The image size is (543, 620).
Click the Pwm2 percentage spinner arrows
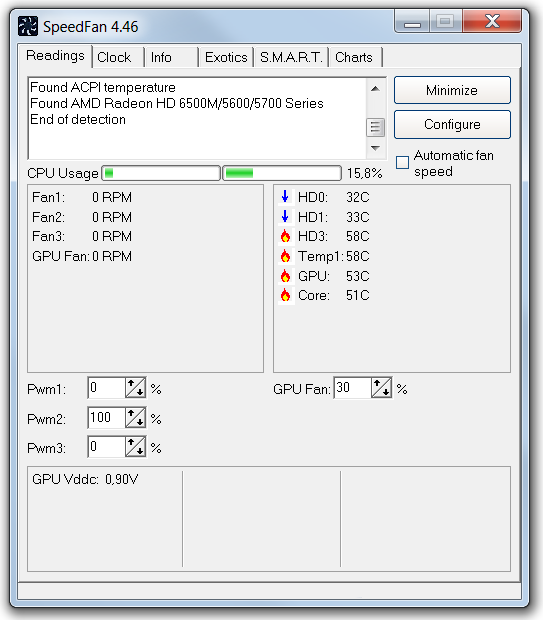(135, 418)
